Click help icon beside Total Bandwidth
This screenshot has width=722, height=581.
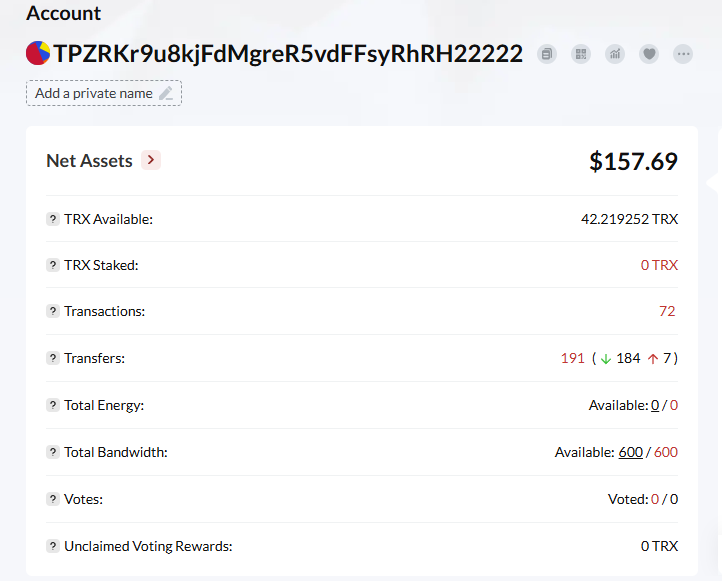click(x=53, y=452)
